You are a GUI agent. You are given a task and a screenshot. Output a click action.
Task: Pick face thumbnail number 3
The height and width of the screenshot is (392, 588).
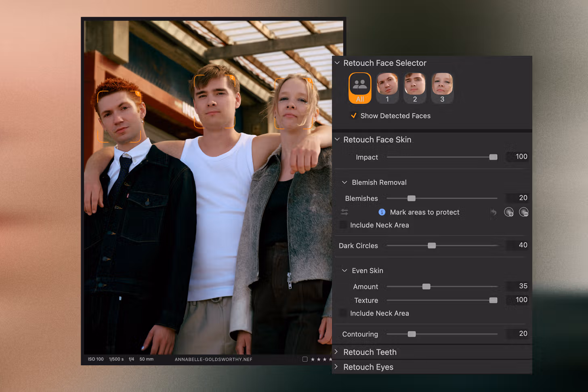(x=442, y=88)
